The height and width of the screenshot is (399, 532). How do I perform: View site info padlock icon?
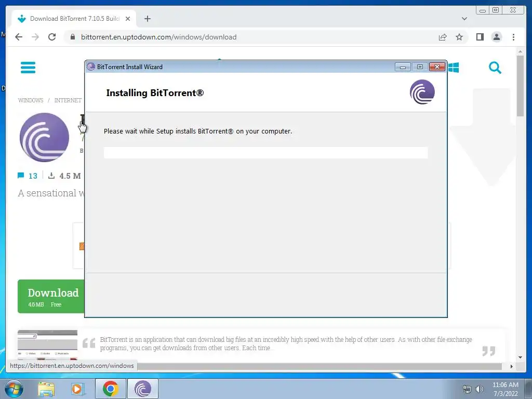click(x=73, y=37)
